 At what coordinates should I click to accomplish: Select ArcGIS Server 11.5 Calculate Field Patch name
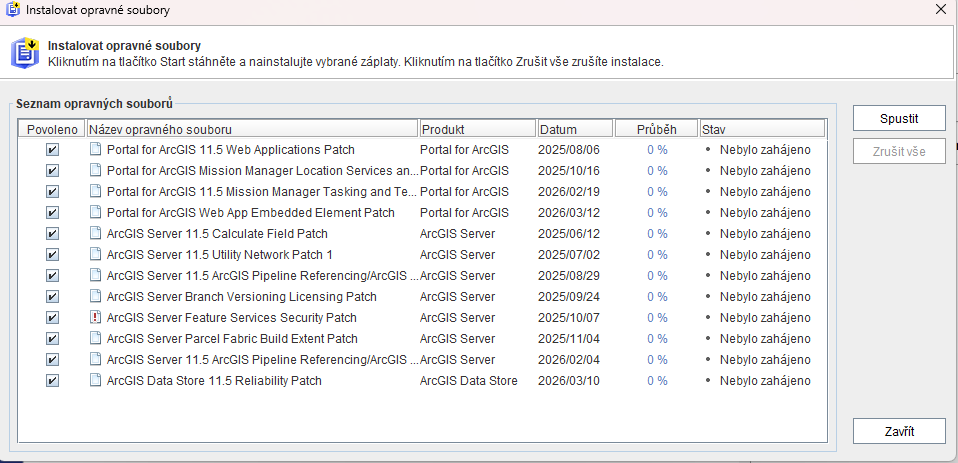(217, 234)
